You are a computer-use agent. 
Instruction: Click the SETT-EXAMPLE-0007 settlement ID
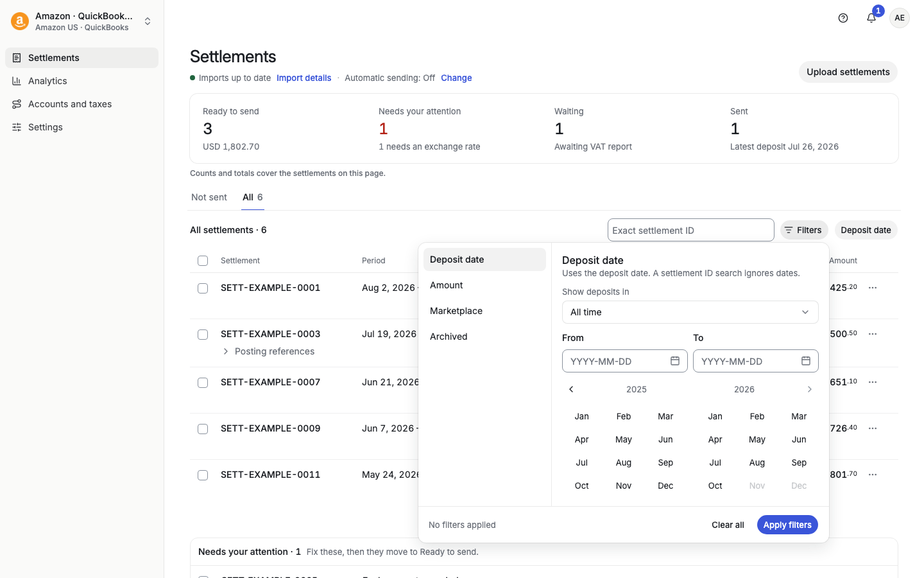tap(270, 382)
